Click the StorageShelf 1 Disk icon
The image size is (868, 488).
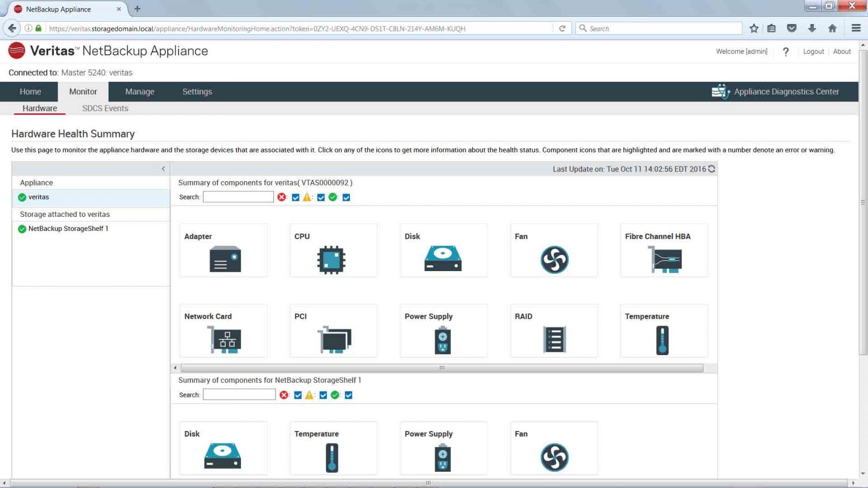click(x=222, y=456)
